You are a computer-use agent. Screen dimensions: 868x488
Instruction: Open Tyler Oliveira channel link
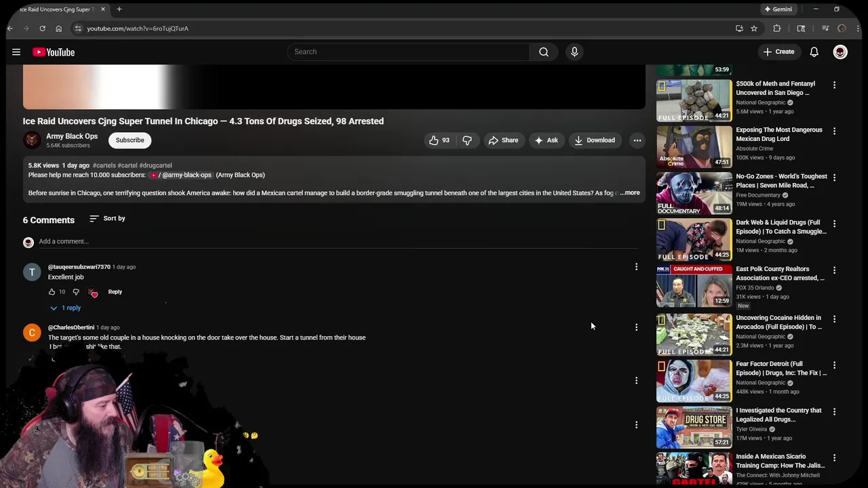tap(751, 429)
